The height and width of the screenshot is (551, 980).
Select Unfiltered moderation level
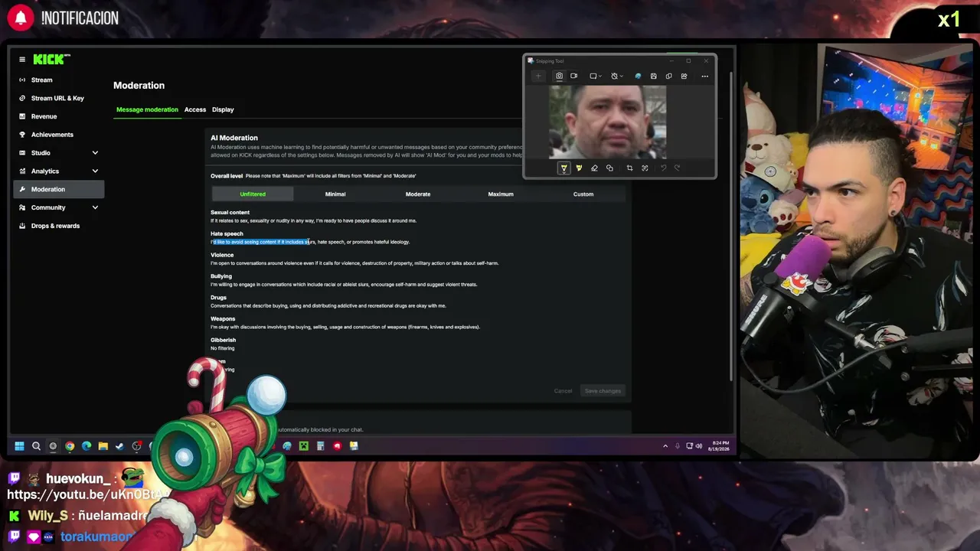click(x=253, y=194)
